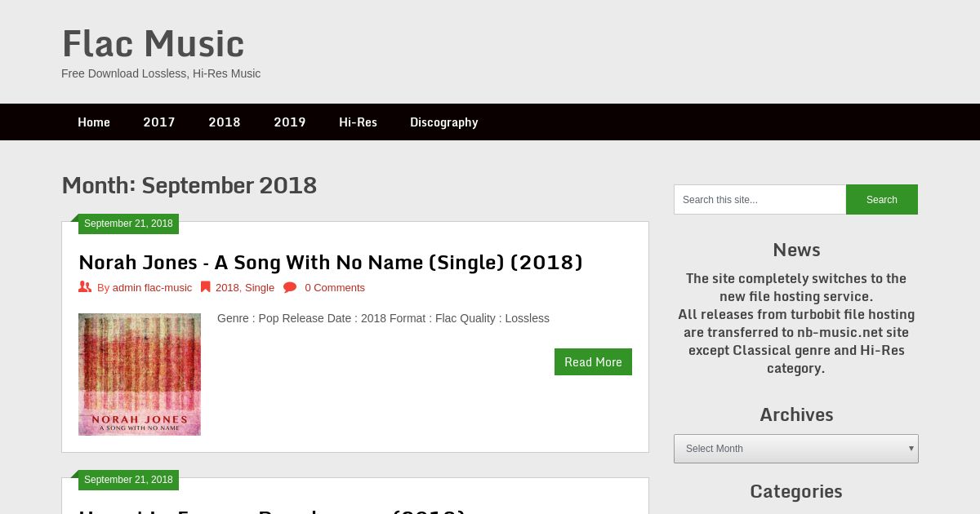Viewport: 980px width, 514px height.
Task: Click the Archives sidebar heading
Action: tap(796, 414)
